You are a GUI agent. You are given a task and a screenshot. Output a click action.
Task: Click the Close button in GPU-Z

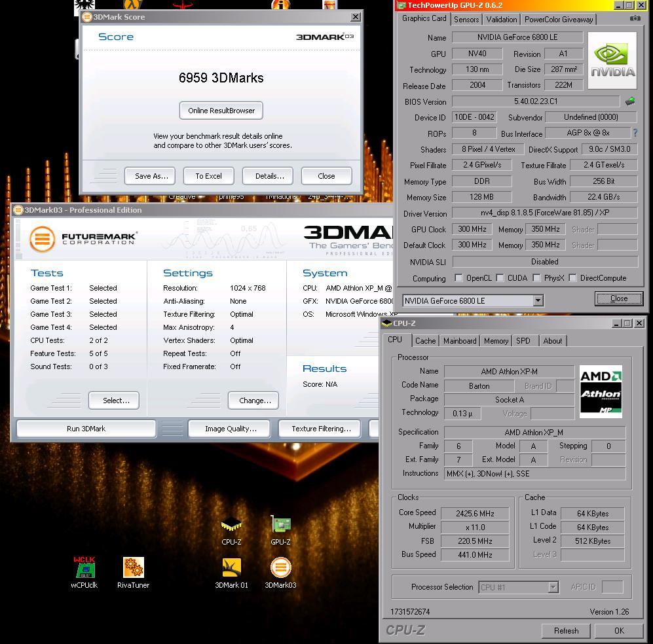[x=619, y=298]
